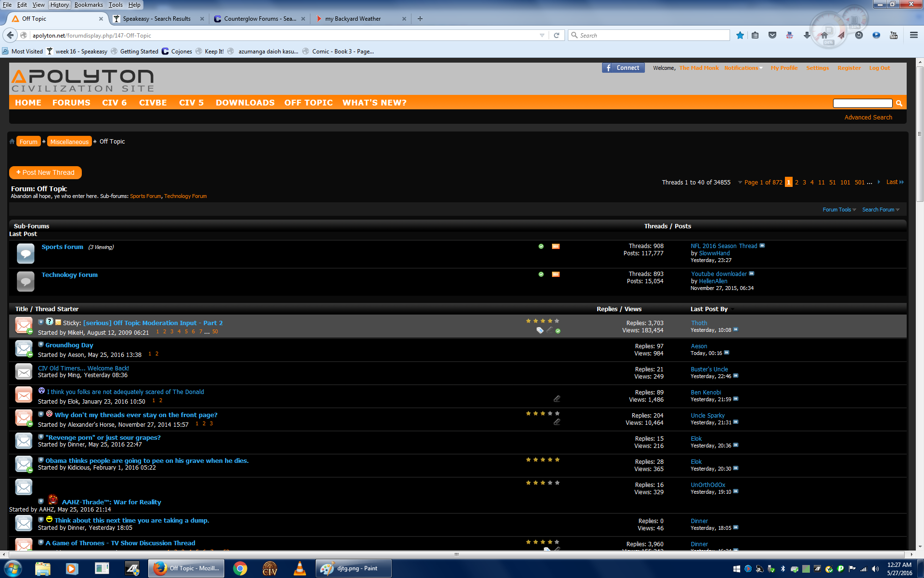
Task: Click the site search magnifier icon
Action: 899,103
